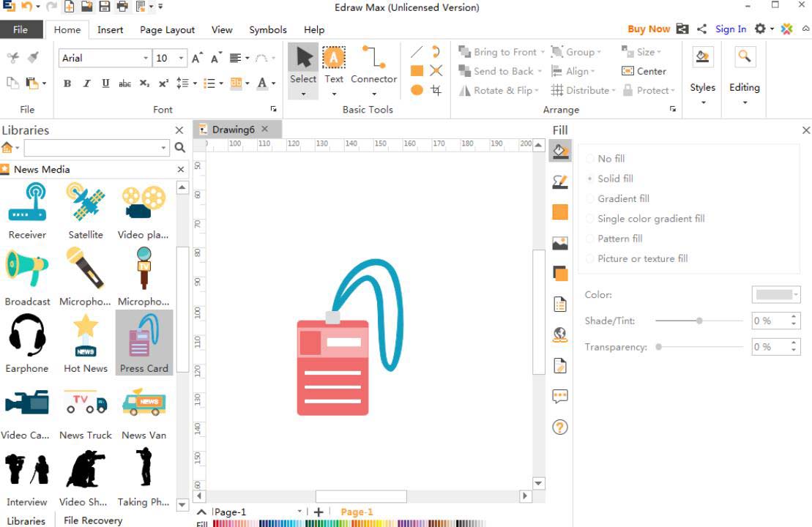
Task: Activate the Text tool
Action: (334, 71)
